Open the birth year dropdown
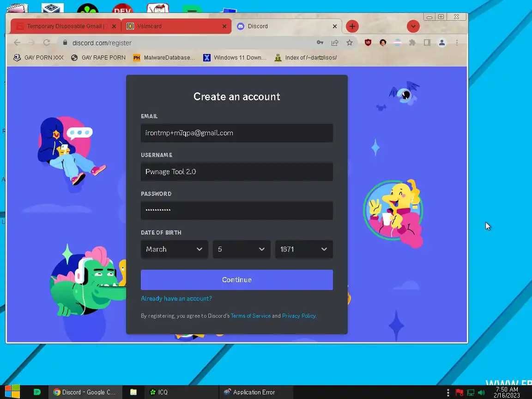The height and width of the screenshot is (399, 532). 304,249
